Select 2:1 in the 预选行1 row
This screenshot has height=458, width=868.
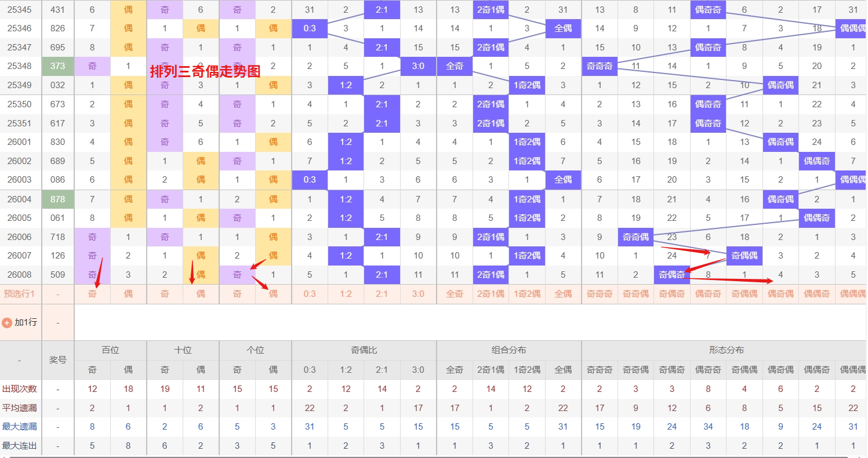[382, 294]
